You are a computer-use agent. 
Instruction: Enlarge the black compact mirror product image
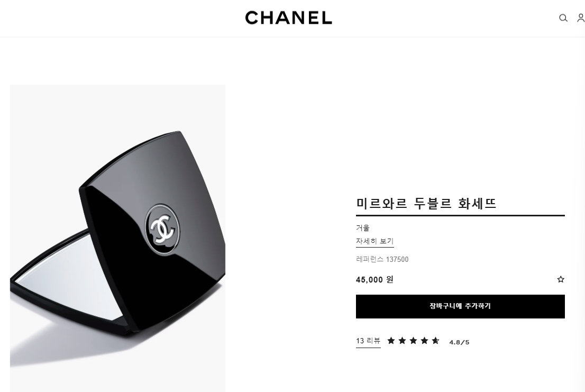[117, 238]
